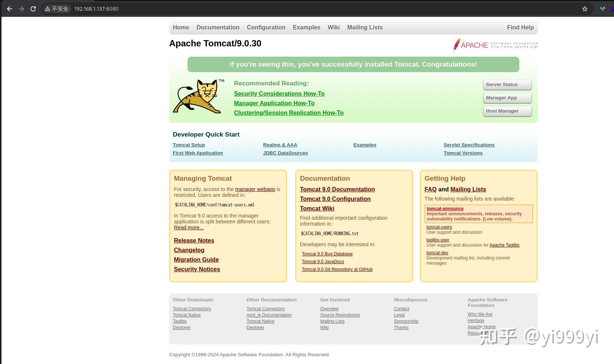The width and height of the screenshot is (614, 364).
Task: Open the Migration Guide
Action: pyautogui.click(x=196, y=259)
